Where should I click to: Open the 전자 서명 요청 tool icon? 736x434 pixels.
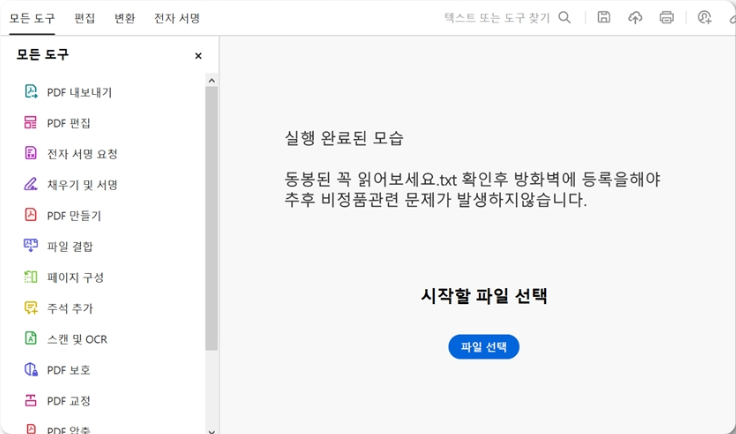[x=30, y=154]
